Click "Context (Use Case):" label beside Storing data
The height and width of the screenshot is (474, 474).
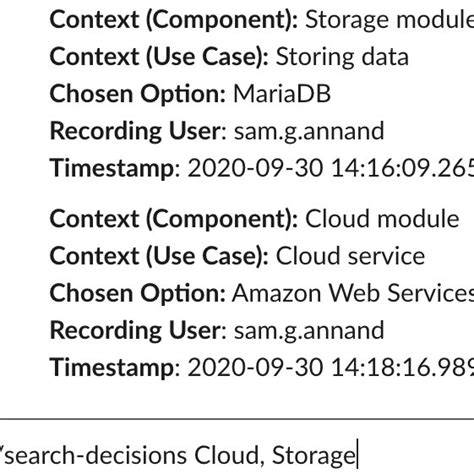coord(159,56)
